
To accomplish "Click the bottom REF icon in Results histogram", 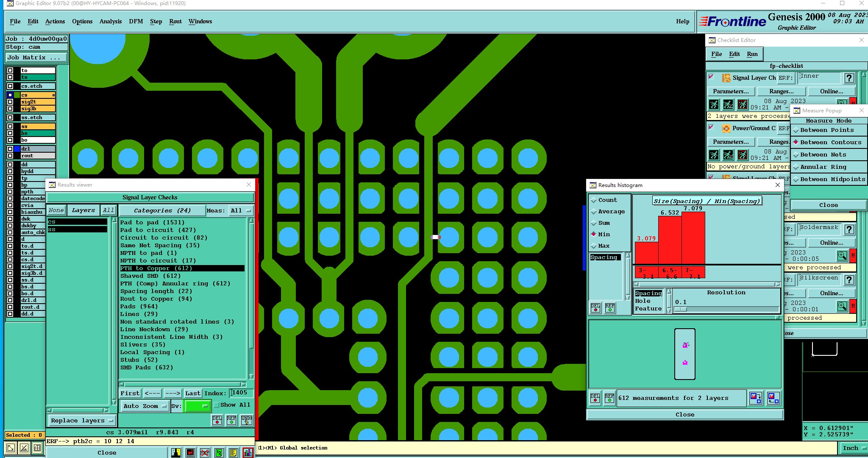I will [x=609, y=398].
